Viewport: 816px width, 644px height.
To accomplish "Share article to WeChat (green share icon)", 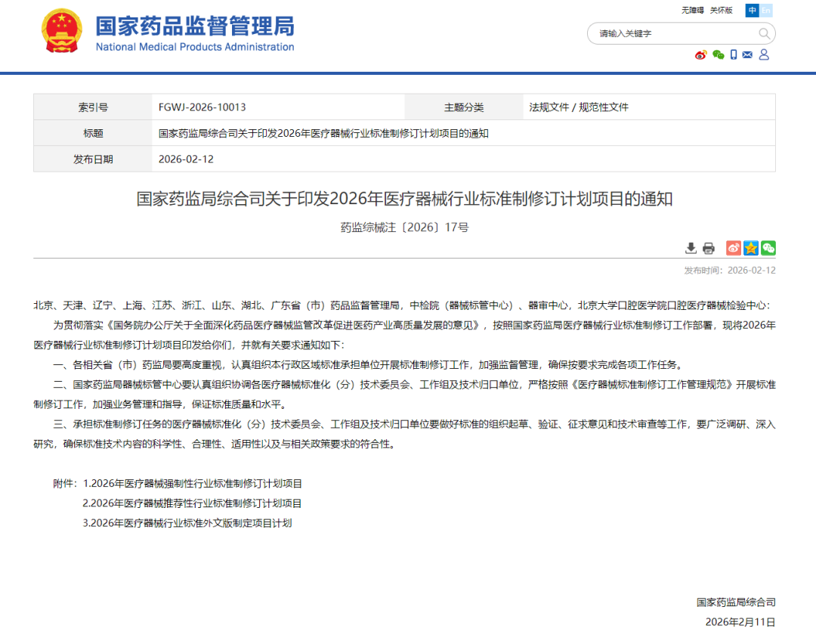I will point(768,249).
